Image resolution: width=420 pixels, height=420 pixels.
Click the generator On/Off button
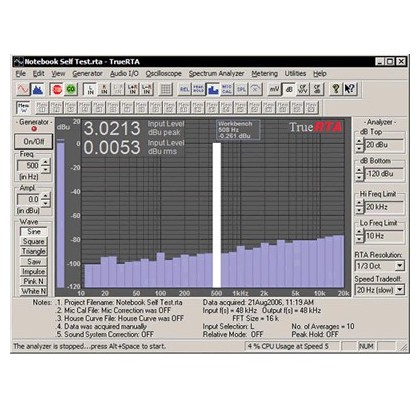[34, 142]
